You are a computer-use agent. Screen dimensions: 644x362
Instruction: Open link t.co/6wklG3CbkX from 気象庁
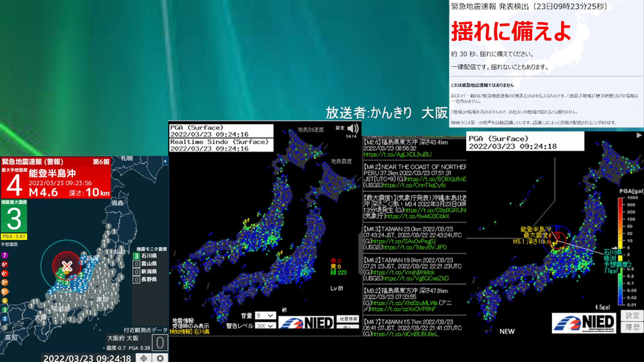tap(417, 217)
